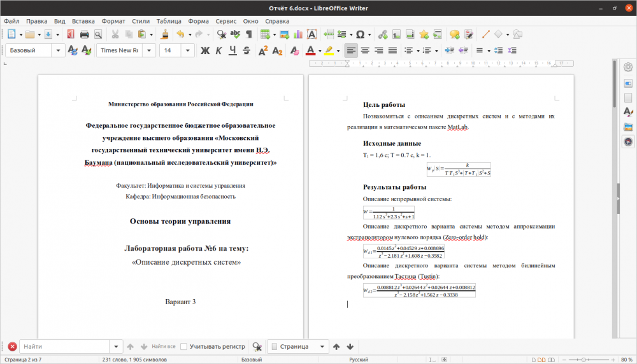Viewport: 637px width, 364px height.
Task: Export document as PDF
Action: click(x=69, y=34)
